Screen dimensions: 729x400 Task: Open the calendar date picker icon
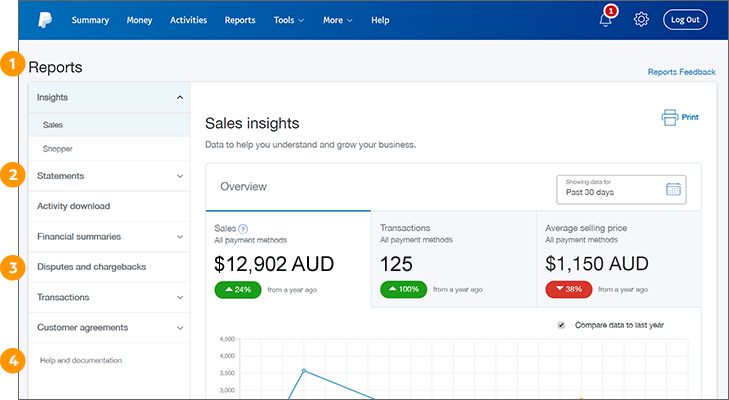point(673,189)
